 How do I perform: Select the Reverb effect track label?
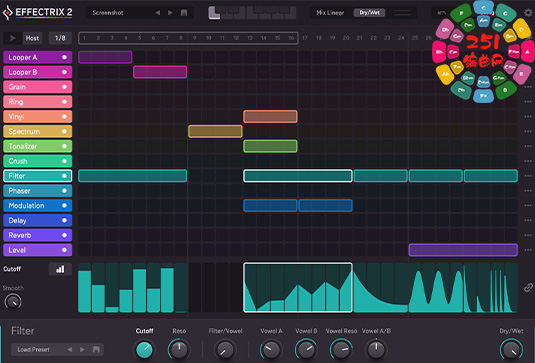pyautogui.click(x=38, y=235)
